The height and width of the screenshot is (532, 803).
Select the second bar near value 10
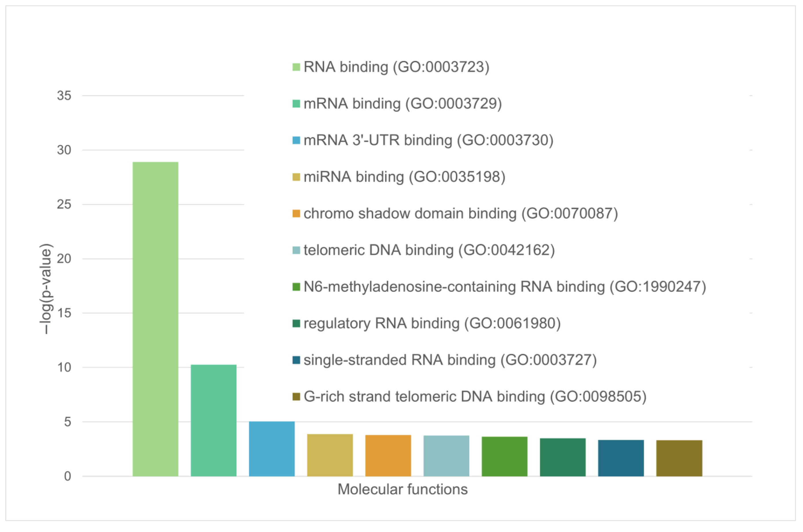point(213,420)
